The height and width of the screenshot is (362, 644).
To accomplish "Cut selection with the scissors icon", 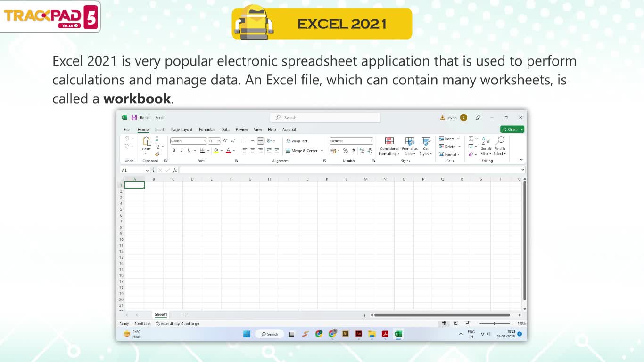I will click(x=157, y=139).
